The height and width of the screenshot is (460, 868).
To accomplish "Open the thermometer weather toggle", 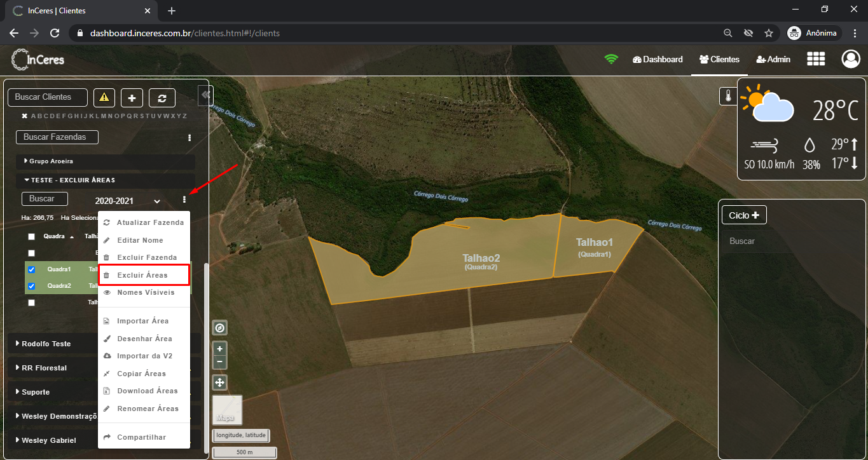I will pos(727,97).
